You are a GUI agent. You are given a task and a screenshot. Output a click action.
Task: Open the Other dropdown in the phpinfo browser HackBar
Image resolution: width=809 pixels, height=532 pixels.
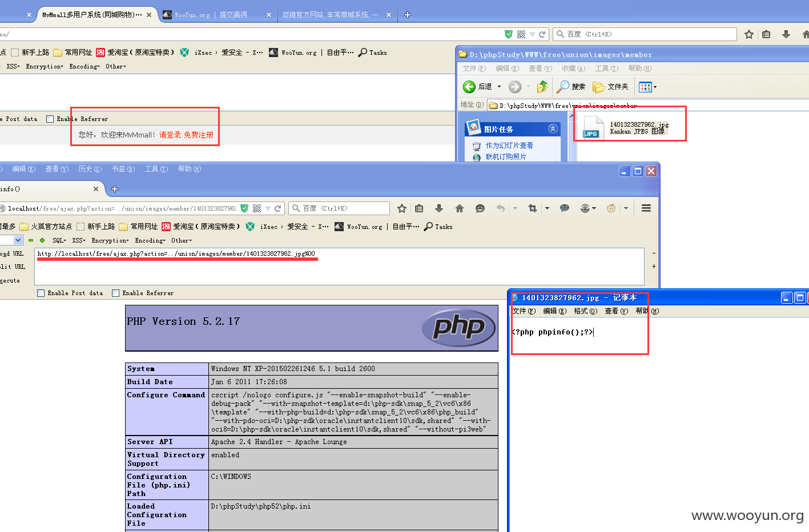182,240
